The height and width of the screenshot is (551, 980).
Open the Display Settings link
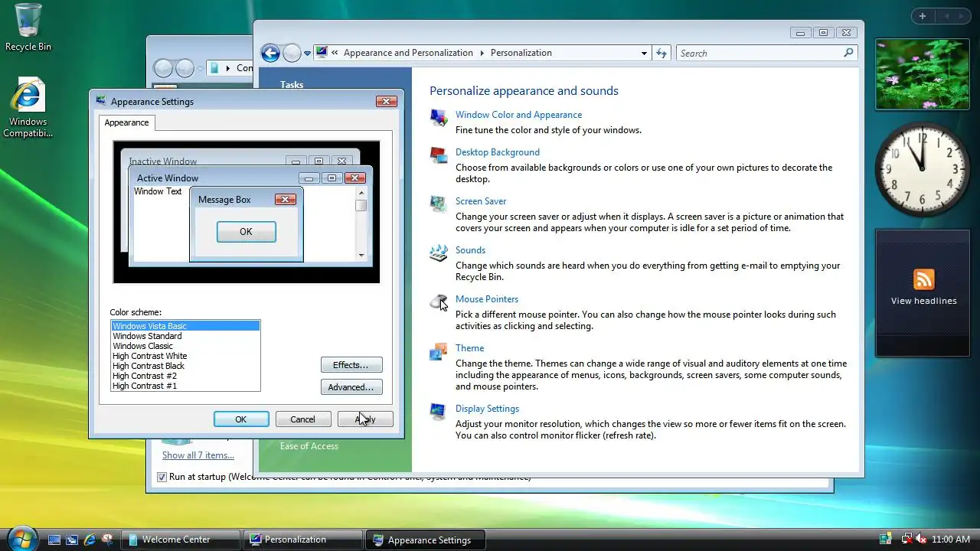[487, 409]
